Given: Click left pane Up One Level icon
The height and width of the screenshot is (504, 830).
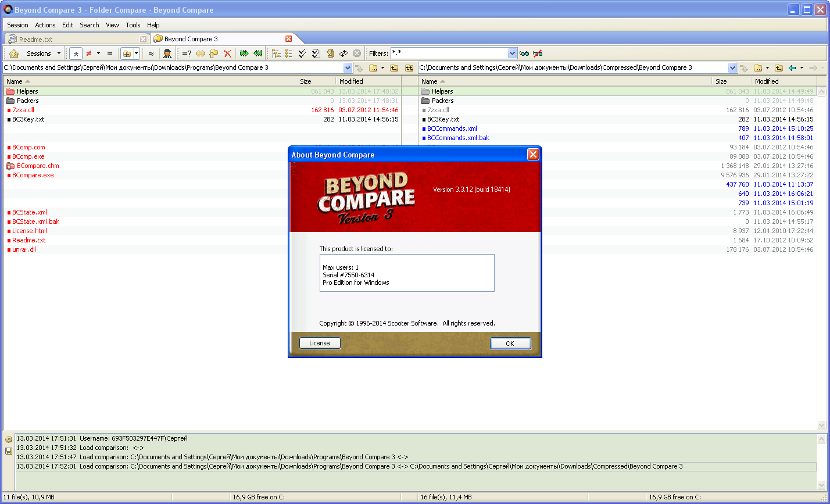Looking at the screenshot, I should (394, 68).
